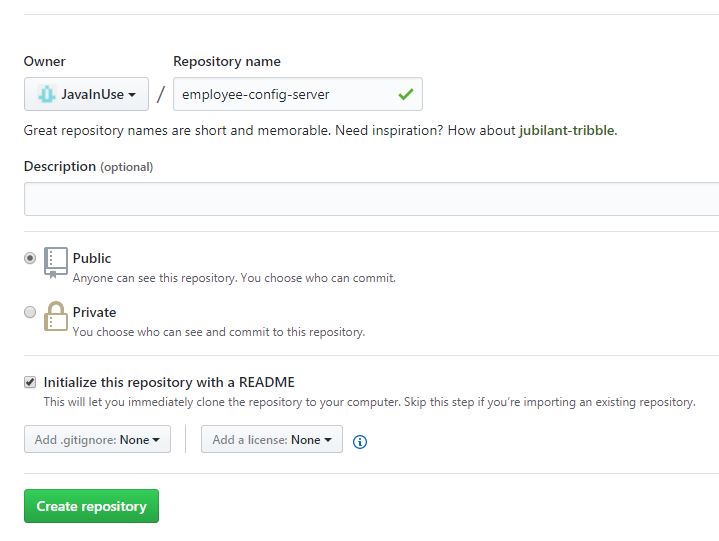Click 'Anyone can see this repository' text
The height and width of the screenshot is (541, 719).
[x=234, y=278]
